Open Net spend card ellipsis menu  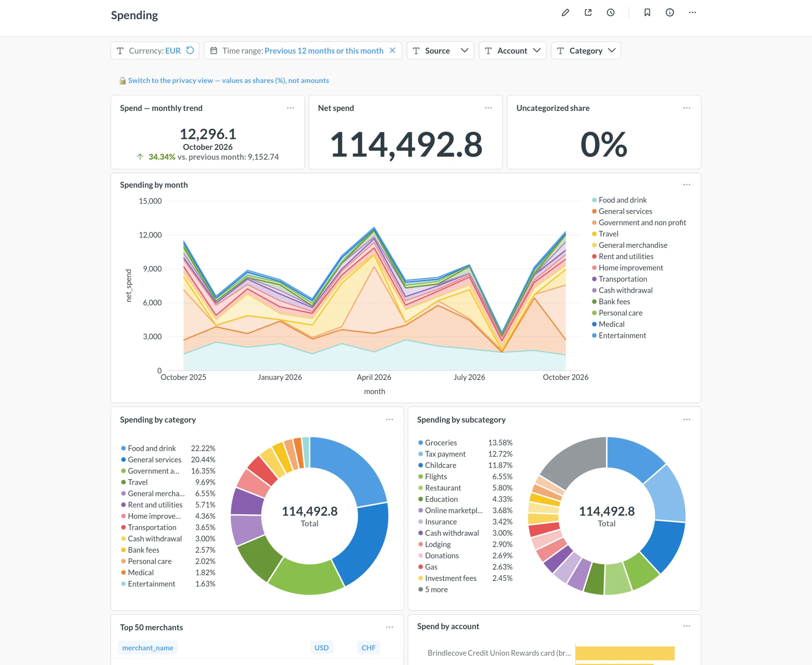click(x=488, y=108)
